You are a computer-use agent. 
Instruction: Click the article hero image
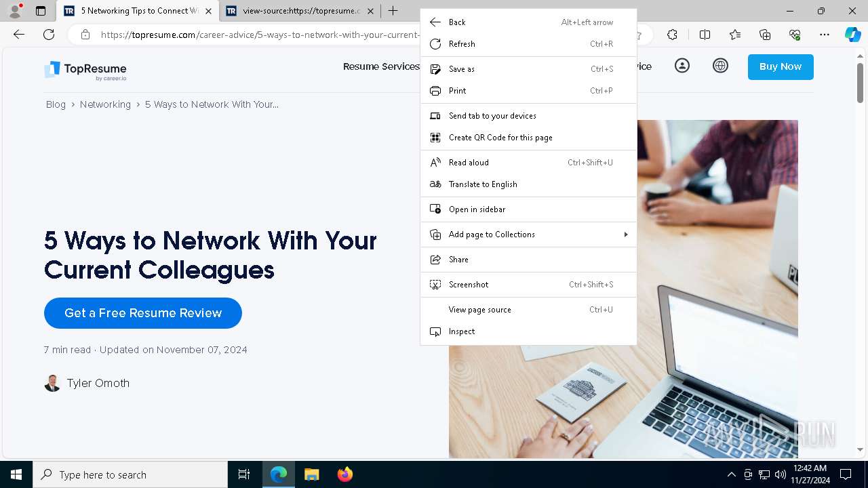coord(717,289)
